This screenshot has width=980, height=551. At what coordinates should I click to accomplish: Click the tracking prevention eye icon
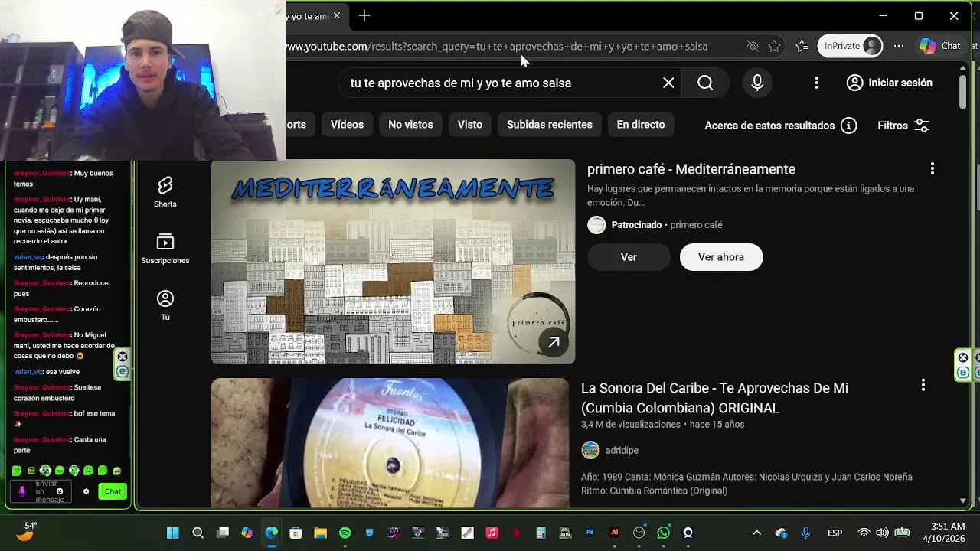753,46
